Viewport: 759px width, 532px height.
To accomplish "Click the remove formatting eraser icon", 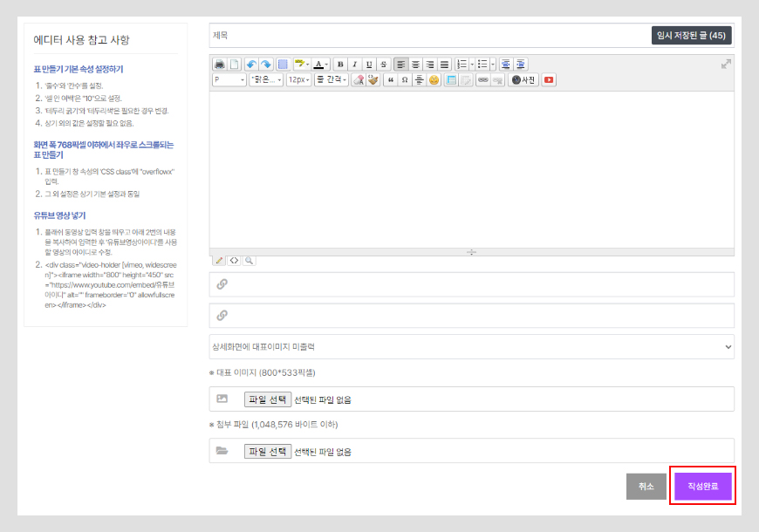I will pos(359,80).
